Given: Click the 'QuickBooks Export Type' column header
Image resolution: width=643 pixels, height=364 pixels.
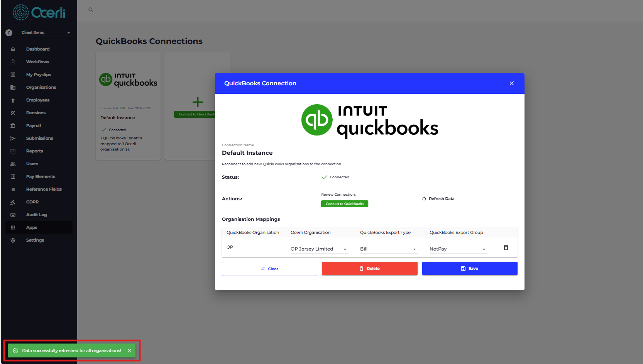Looking at the screenshot, I should point(385,232).
